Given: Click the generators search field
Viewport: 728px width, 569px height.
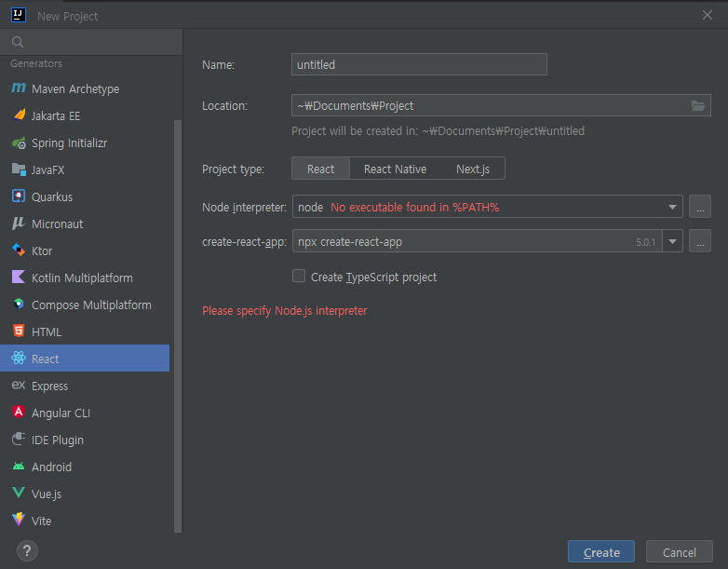Looking at the screenshot, I should 91,42.
